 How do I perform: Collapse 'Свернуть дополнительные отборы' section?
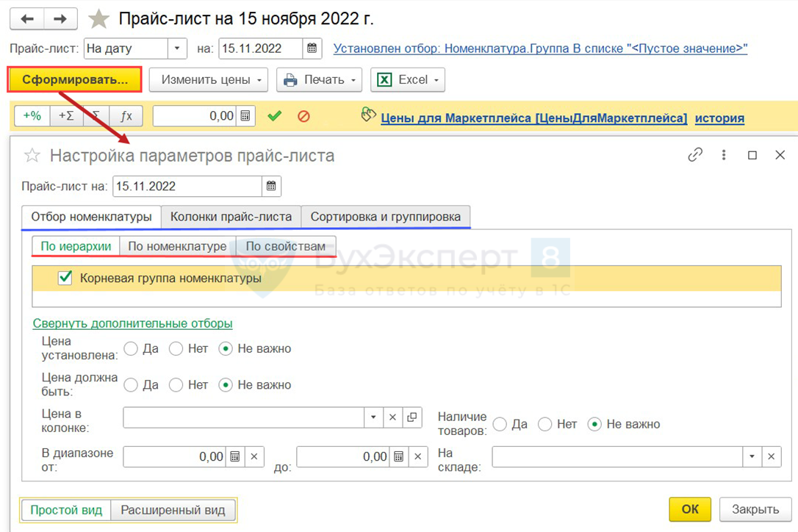[x=133, y=323]
